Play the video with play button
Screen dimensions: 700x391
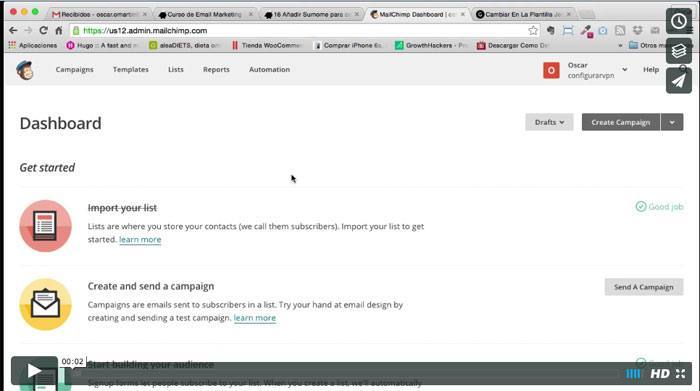pyautogui.click(x=34, y=370)
